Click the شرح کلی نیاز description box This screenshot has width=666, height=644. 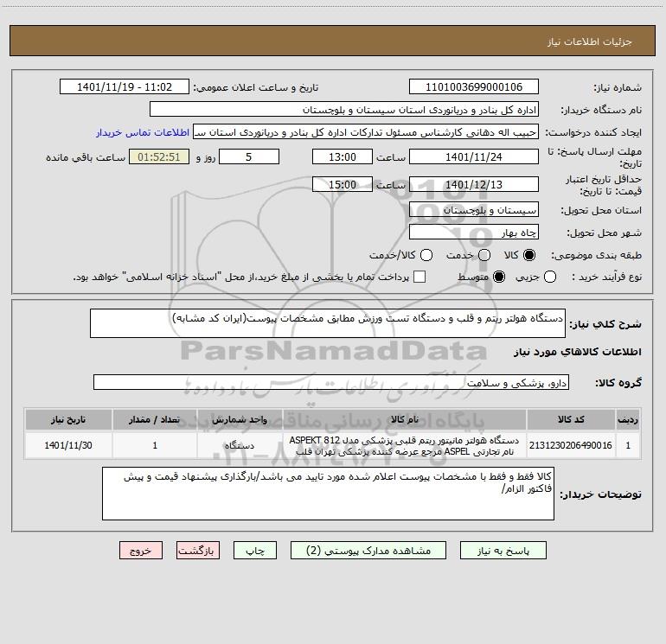pyautogui.click(x=328, y=323)
